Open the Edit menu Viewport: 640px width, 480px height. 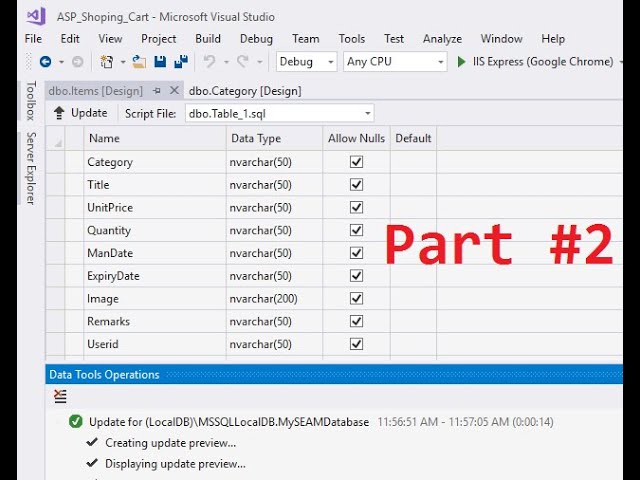click(x=70, y=39)
